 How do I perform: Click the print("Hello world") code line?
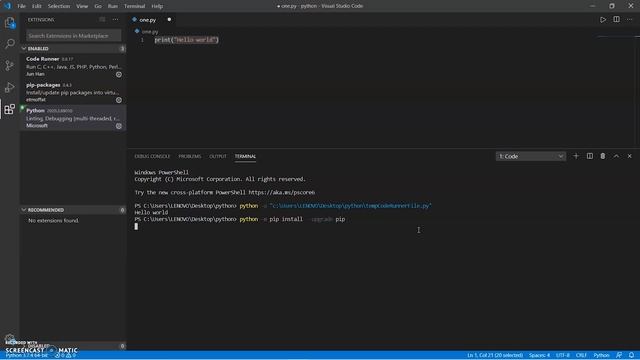pos(187,40)
